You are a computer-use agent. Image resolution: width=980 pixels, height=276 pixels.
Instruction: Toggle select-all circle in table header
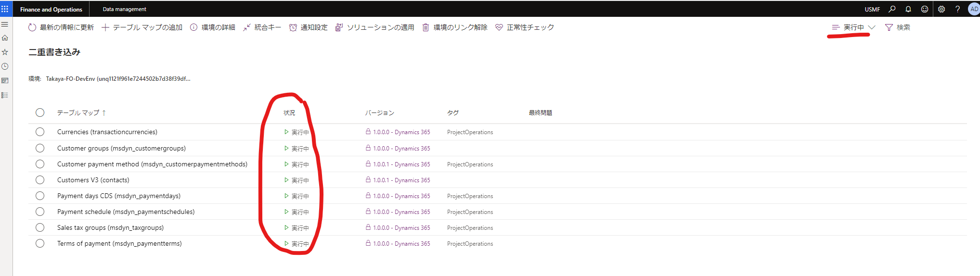pyautogui.click(x=40, y=113)
